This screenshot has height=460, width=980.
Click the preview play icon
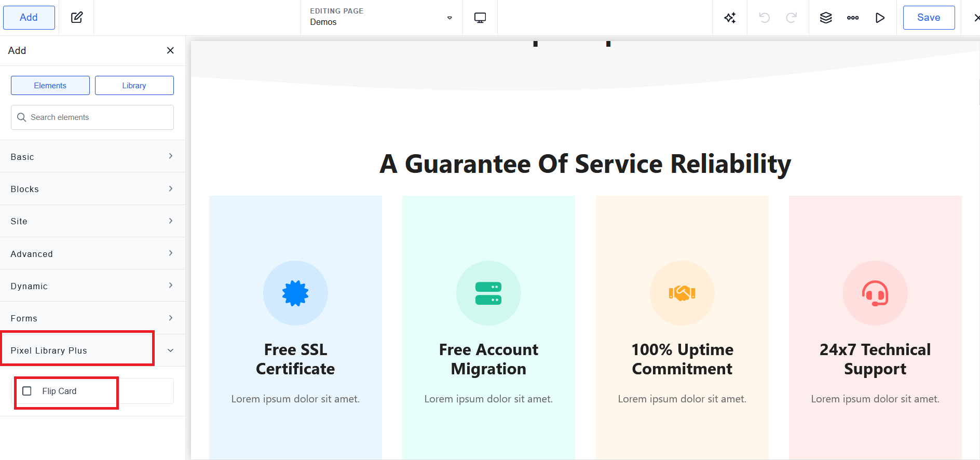coord(880,18)
